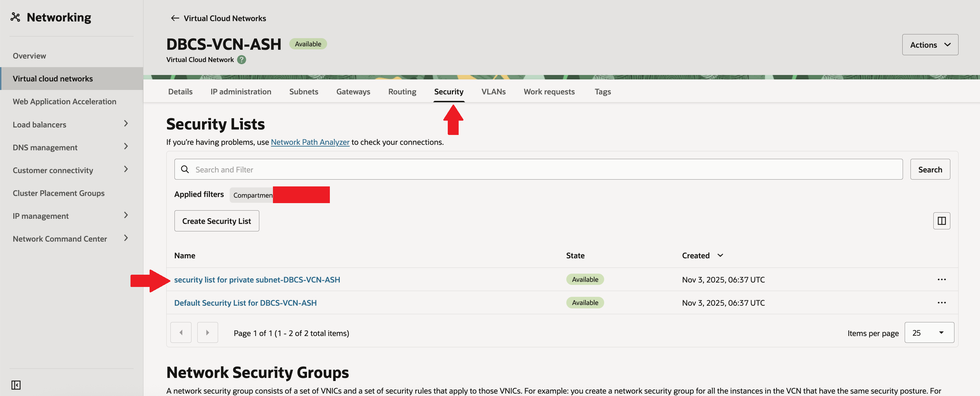Screen dimensions: 980x396
Task: Open security list for private subnet-DBCS-VCN-ASH
Action: click(x=257, y=279)
